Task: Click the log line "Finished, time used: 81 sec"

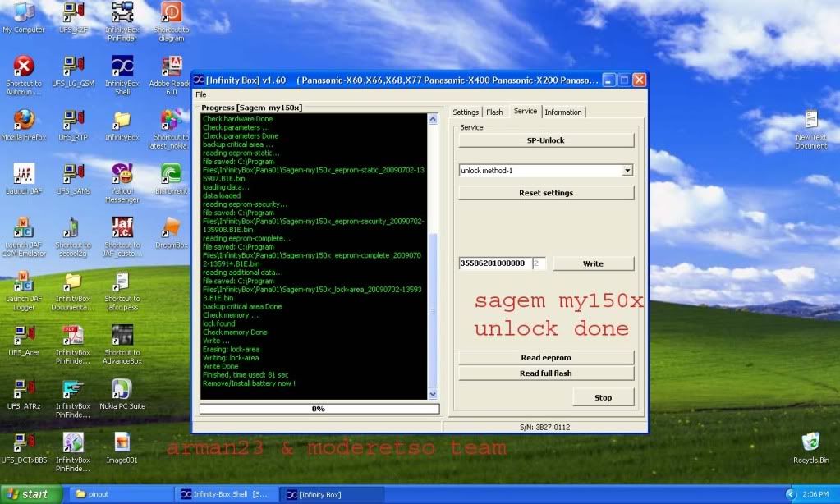Action: pyautogui.click(x=246, y=375)
